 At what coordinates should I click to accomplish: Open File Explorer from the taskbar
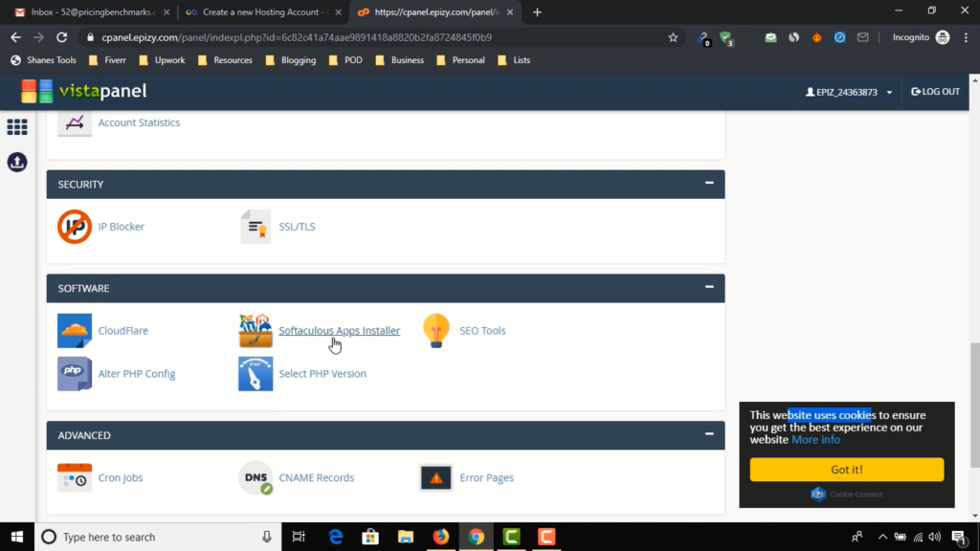[406, 537]
